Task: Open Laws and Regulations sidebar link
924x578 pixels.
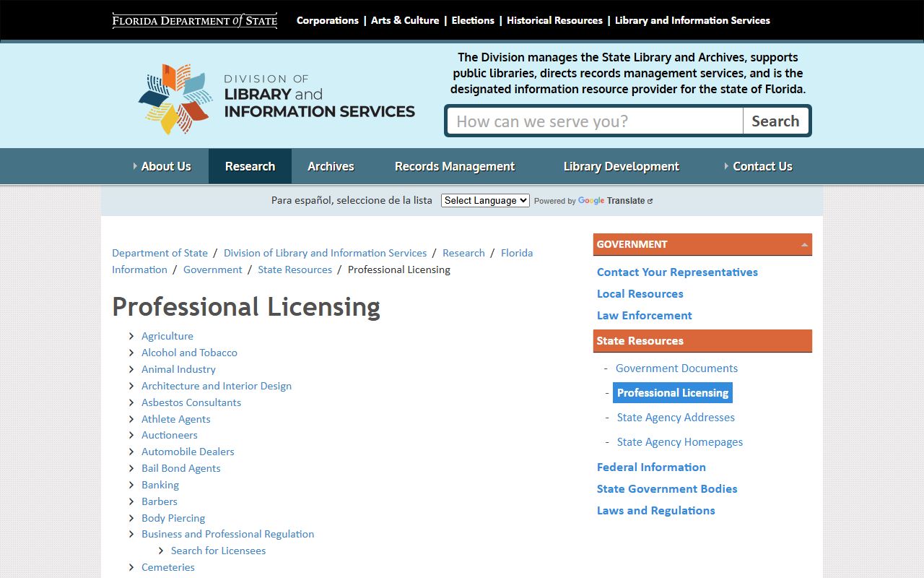Action: click(x=655, y=511)
